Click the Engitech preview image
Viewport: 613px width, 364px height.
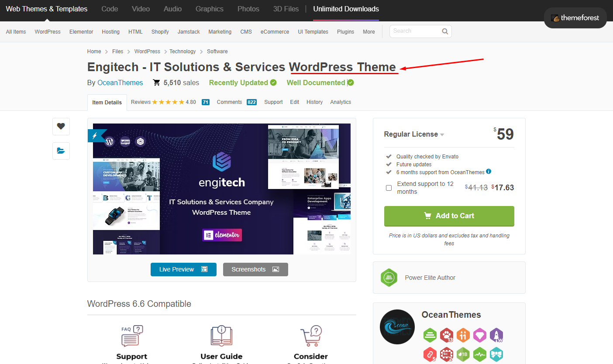[222, 189]
